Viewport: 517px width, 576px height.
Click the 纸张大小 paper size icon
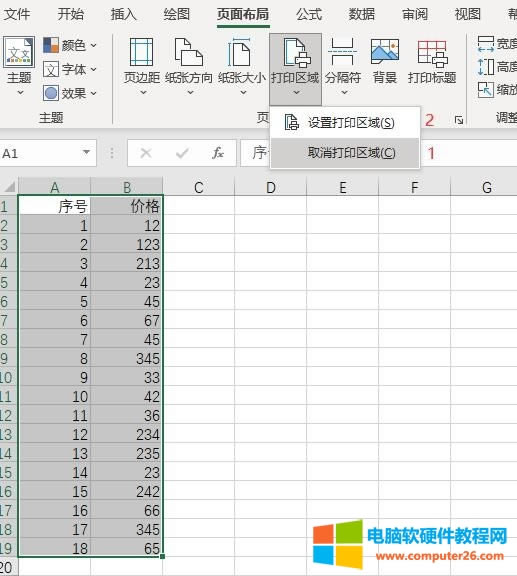pyautogui.click(x=241, y=53)
